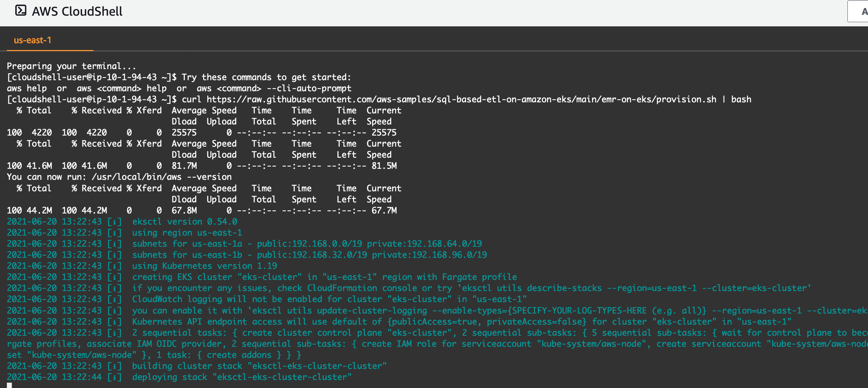The height and width of the screenshot is (388, 868).
Task: Click the 'creating EKS cluster' log line
Action: click(262, 277)
